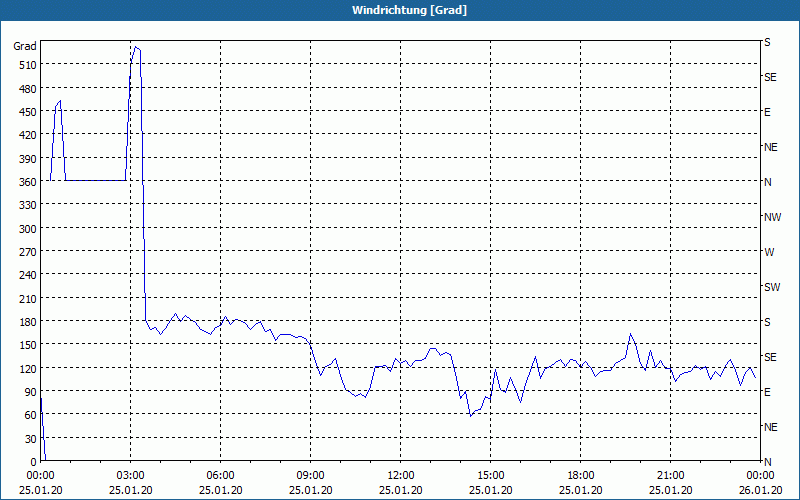Click the 480 degree axis label

28,89
